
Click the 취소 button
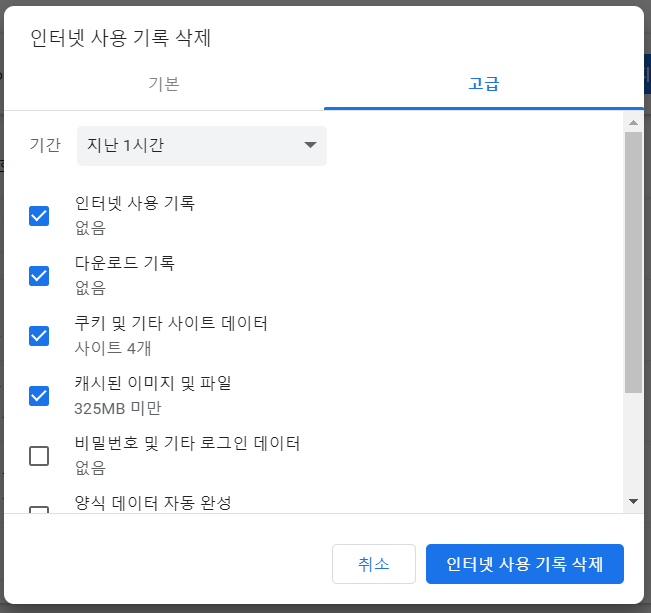tap(374, 564)
